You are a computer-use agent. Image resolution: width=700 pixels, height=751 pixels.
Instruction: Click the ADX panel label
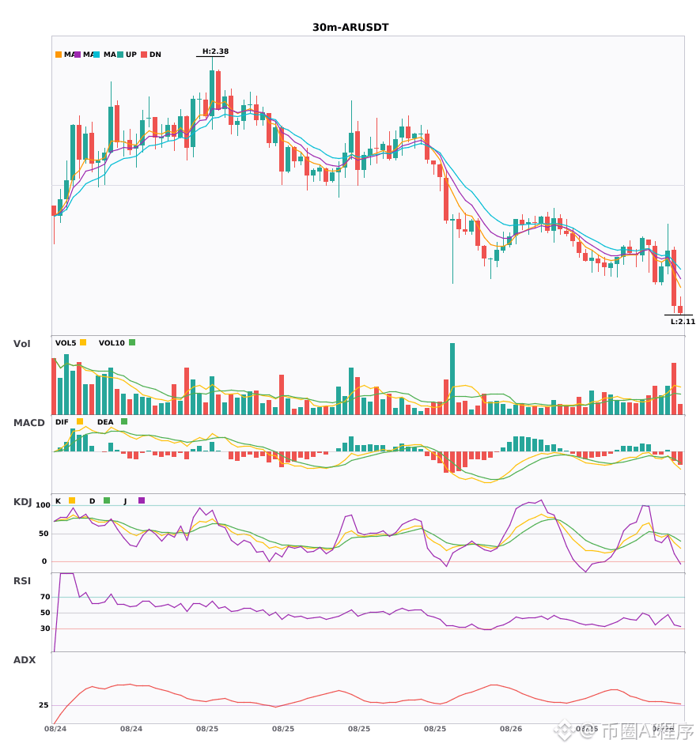(25, 659)
